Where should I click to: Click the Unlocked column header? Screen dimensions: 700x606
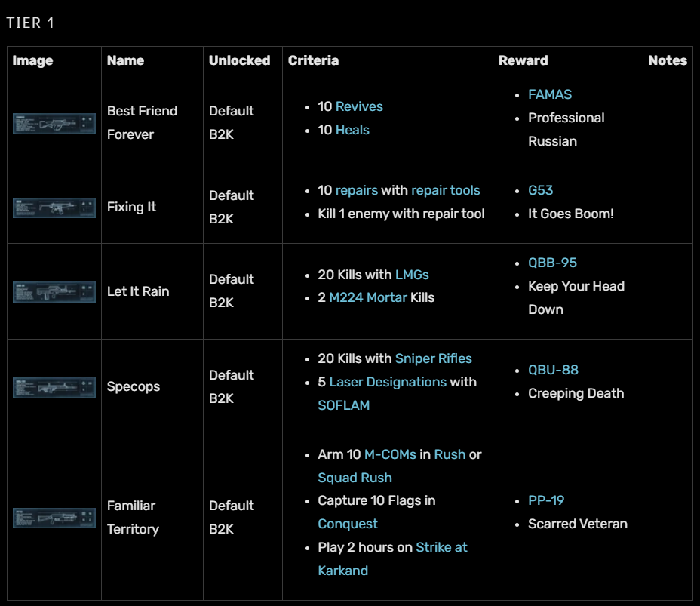click(239, 60)
